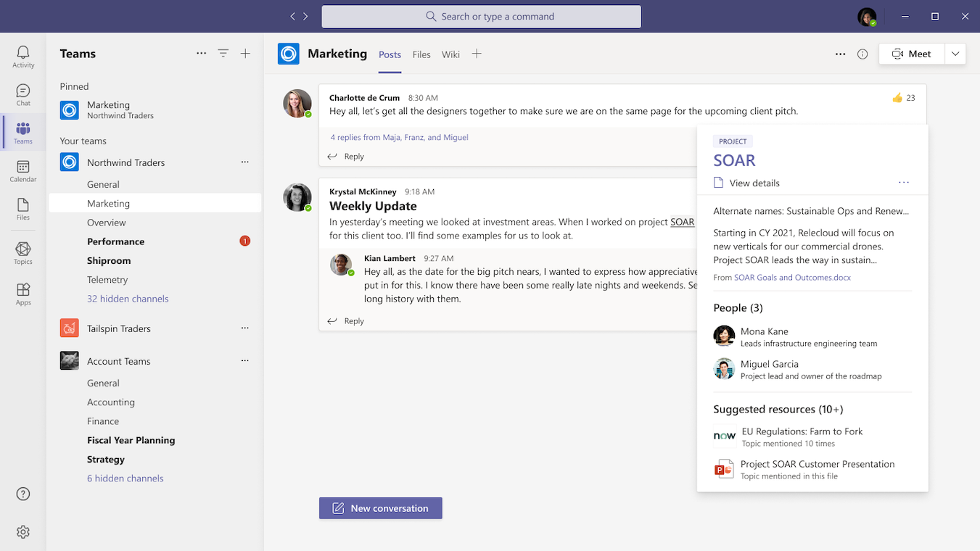Screen dimensions: 980x551
Task: Start a New conversation
Action: click(x=380, y=507)
